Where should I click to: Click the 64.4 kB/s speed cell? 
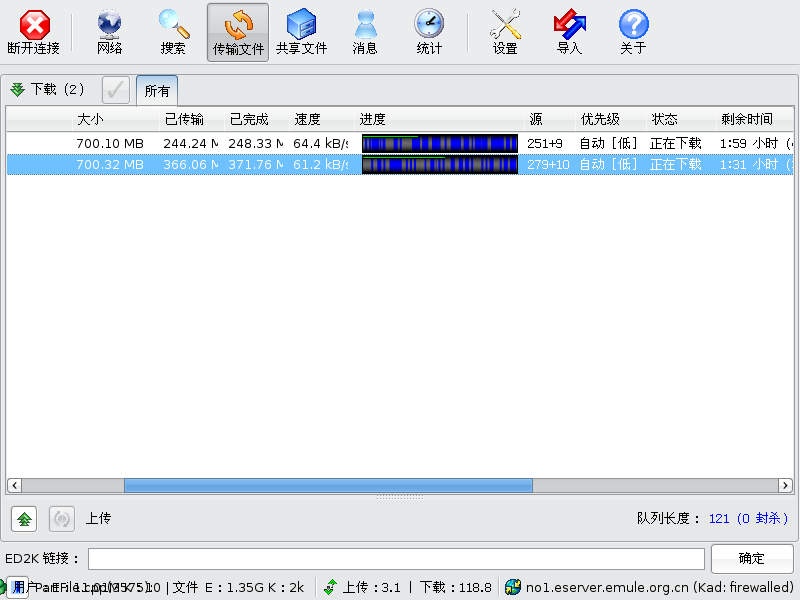(320, 143)
